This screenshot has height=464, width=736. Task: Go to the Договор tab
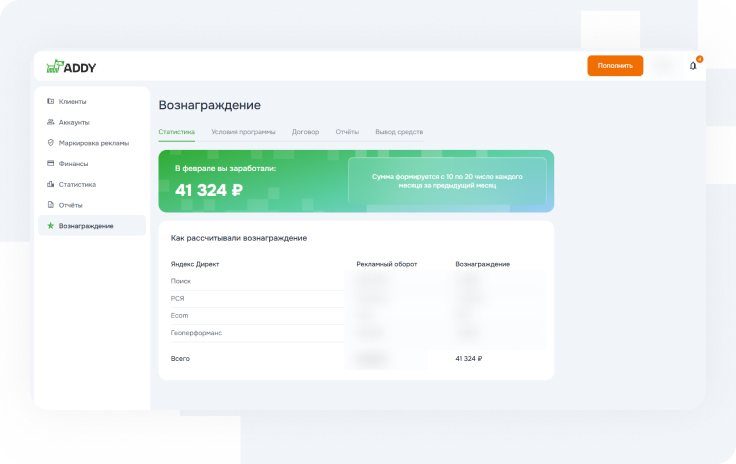pyautogui.click(x=305, y=132)
